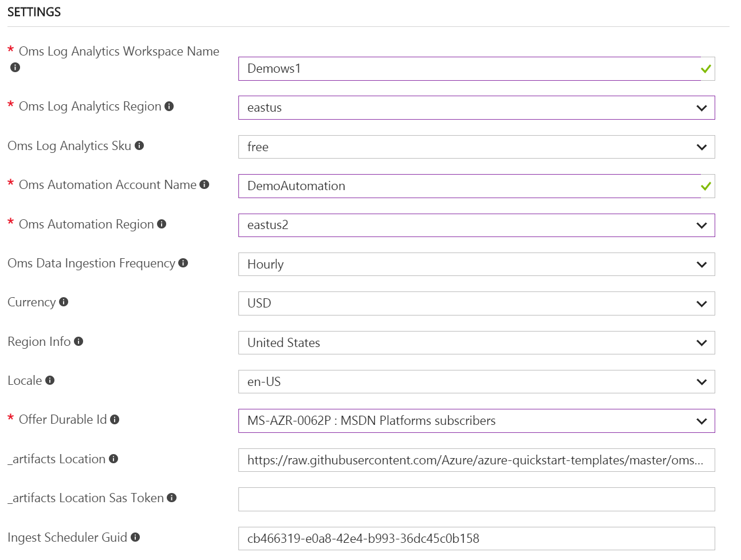
Task: Click info icon beside Oms Automation Account Name
Action: click(x=205, y=184)
